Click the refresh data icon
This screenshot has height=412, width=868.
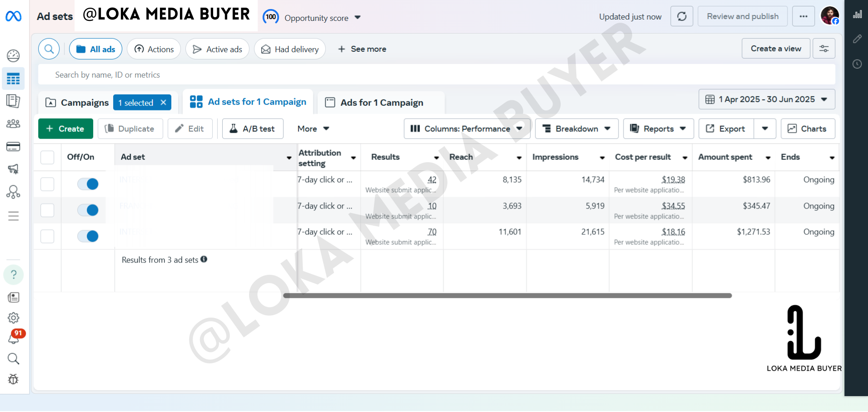(682, 16)
